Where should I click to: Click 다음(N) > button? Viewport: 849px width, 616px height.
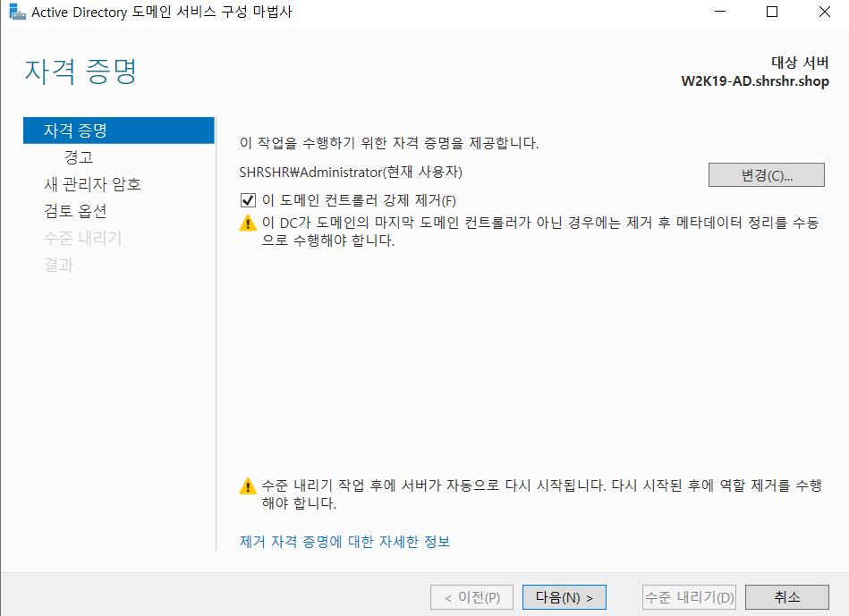pos(565,597)
